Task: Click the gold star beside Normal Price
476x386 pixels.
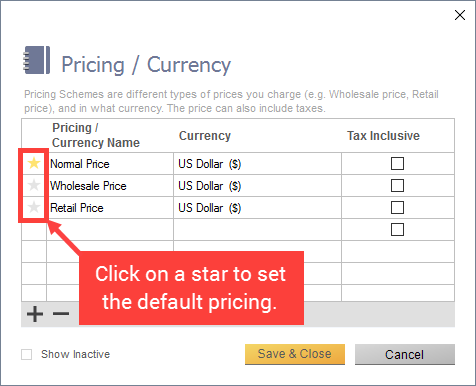Action: tap(34, 163)
